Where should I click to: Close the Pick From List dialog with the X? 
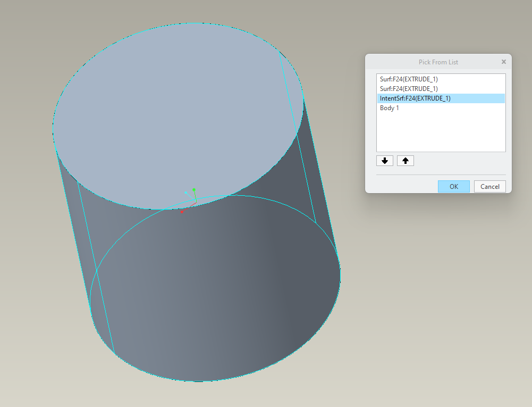503,61
